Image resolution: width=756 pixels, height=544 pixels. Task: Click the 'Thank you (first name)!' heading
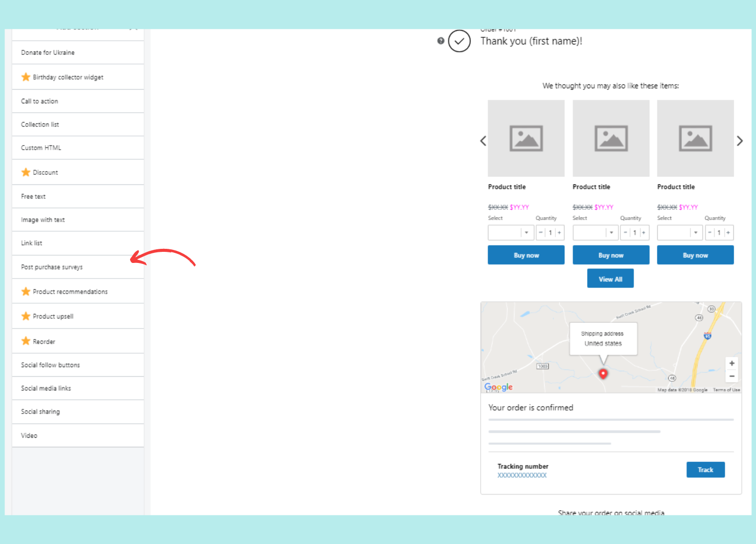tap(531, 41)
